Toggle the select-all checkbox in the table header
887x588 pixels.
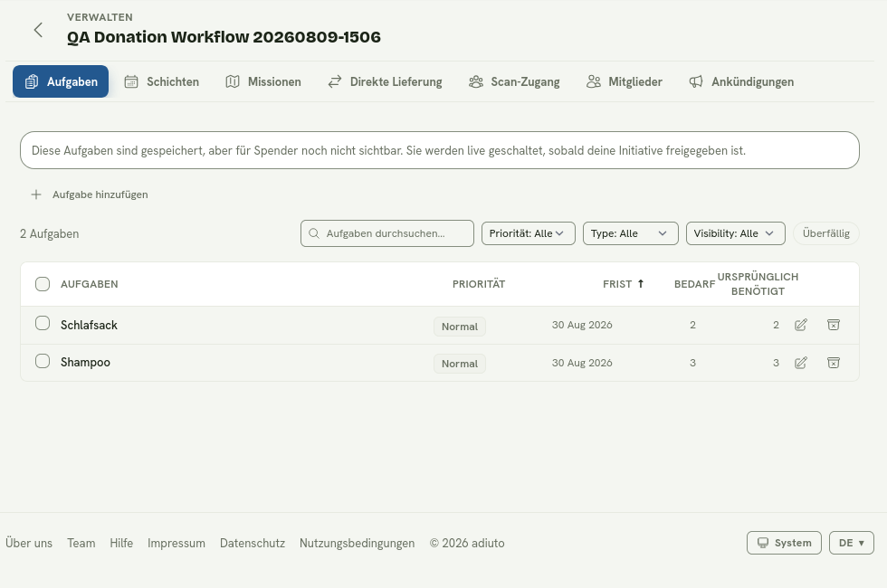click(x=43, y=284)
